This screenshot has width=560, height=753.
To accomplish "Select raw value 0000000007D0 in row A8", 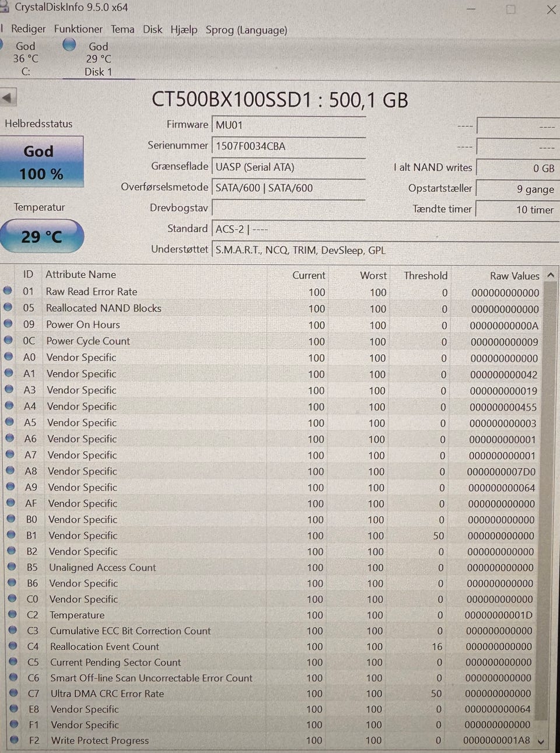I will point(501,471).
